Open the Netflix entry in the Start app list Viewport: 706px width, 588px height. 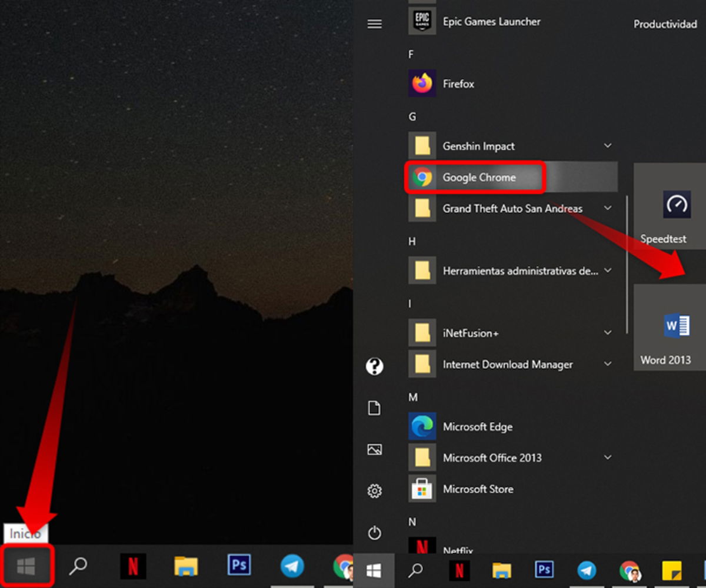pos(512,546)
